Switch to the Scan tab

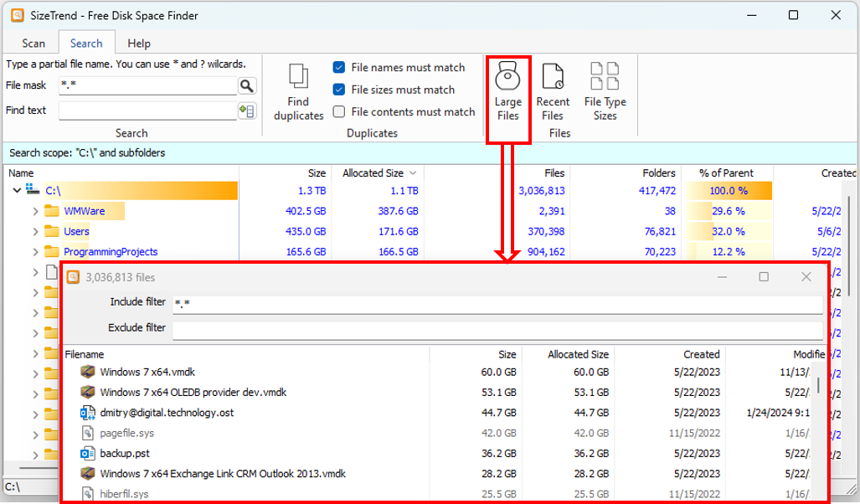33,44
